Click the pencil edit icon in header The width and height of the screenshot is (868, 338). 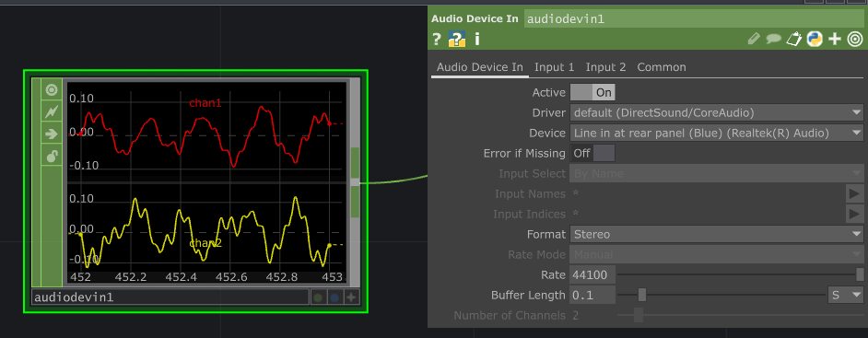coord(754,39)
